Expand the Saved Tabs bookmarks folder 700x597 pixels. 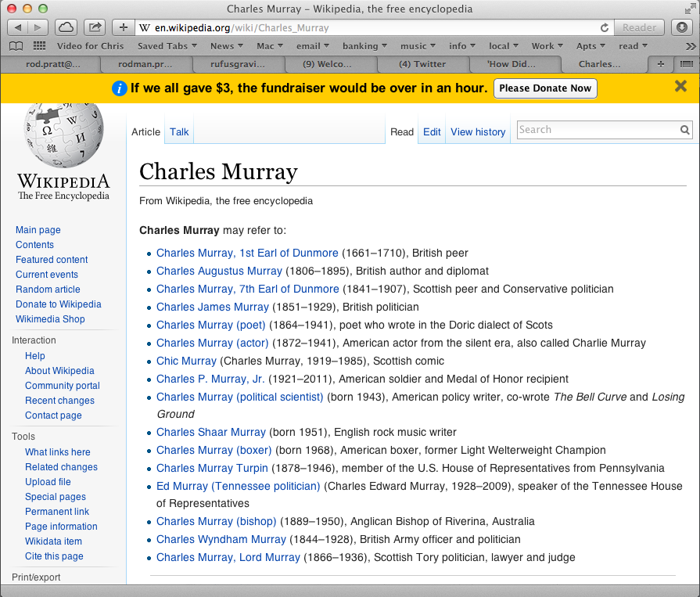coord(167,46)
